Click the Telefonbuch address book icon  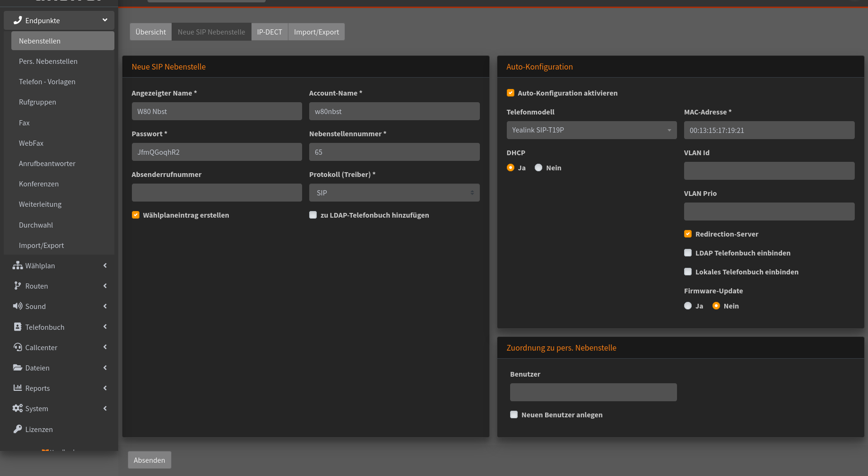click(17, 327)
